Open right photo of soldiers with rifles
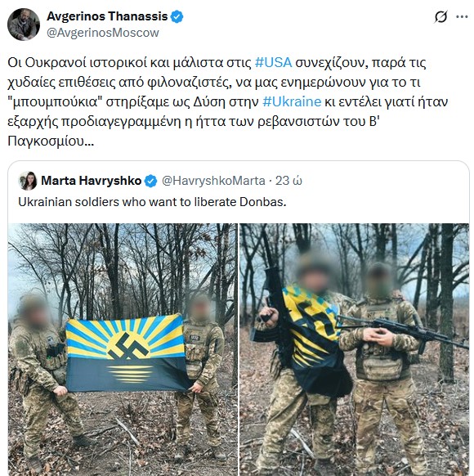This screenshot has width=474, height=476. click(354, 350)
